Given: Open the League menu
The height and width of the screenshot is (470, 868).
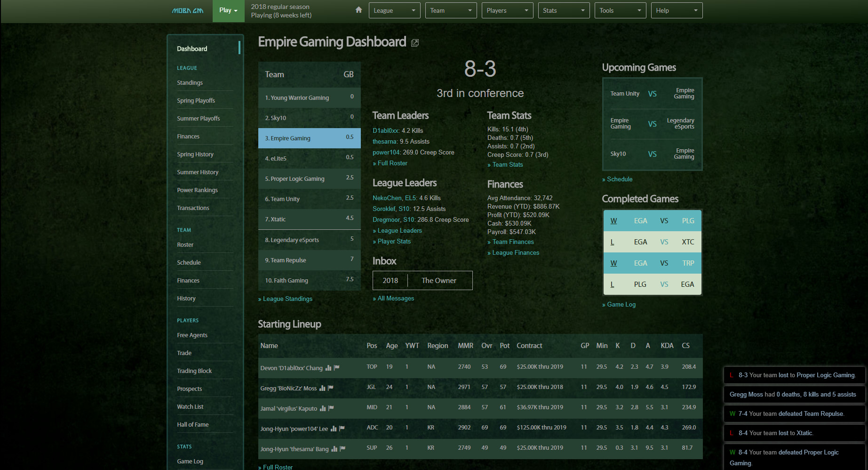Looking at the screenshot, I should (x=394, y=10).
